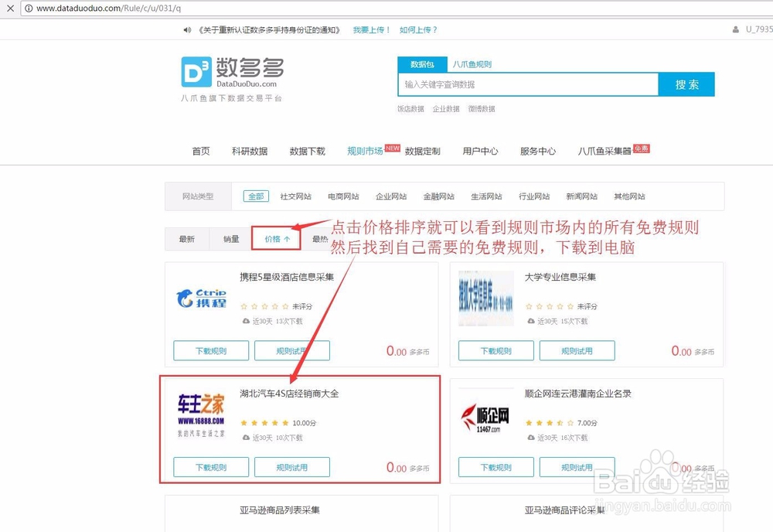This screenshot has height=532, width=773.
Task: Click the 如何上传？ link
Action: pyautogui.click(x=418, y=30)
